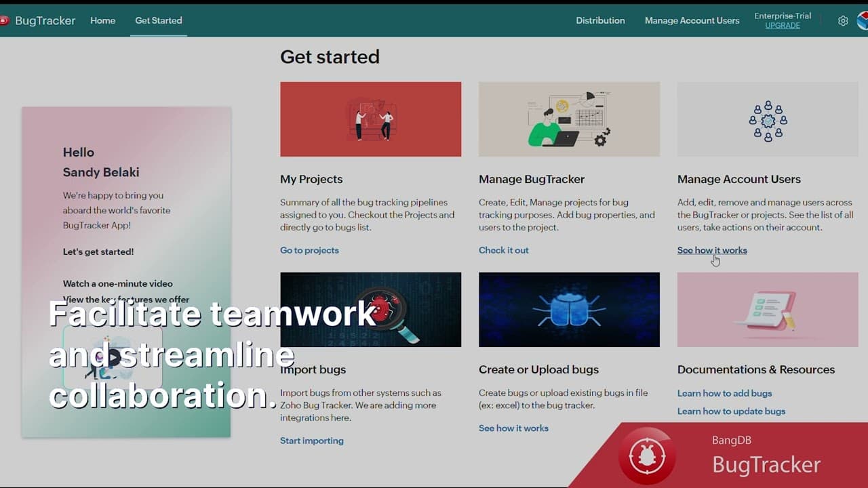The width and height of the screenshot is (868, 488).
Task: Open Distribution in the top navigation
Action: point(601,20)
